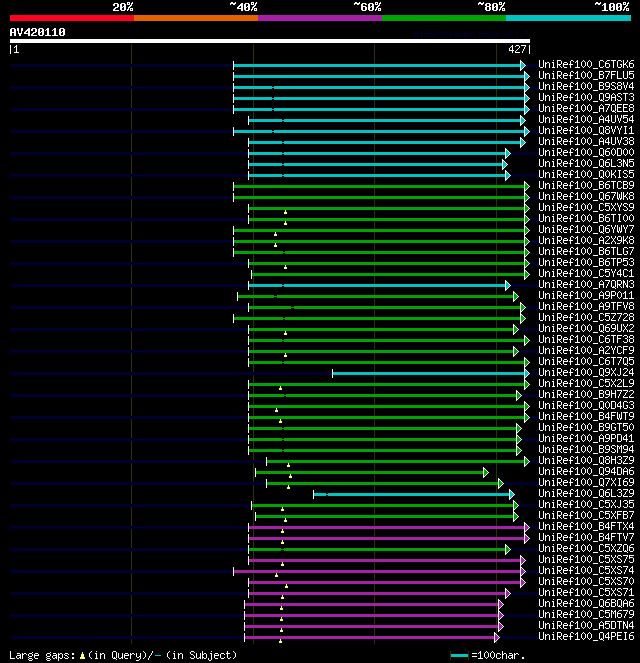The image size is (640, 663).
Task: Open hit UniRef100_A9P011
Action: (x=586, y=295)
